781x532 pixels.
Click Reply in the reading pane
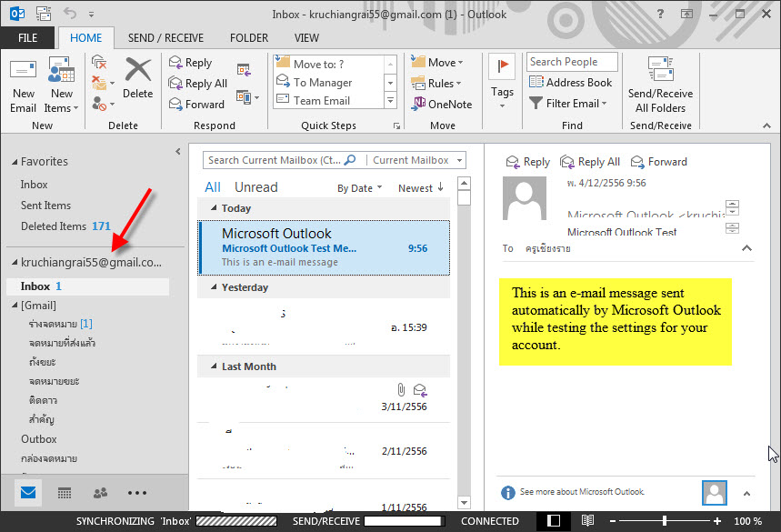click(528, 161)
